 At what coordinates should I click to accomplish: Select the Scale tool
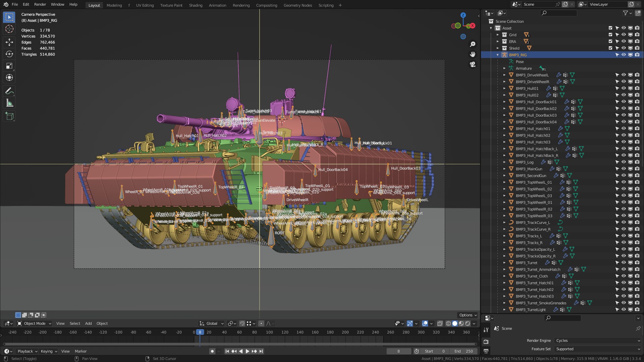(9, 66)
